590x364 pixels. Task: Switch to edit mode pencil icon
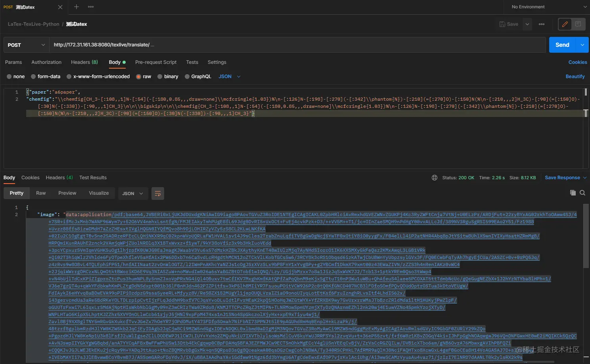click(565, 24)
